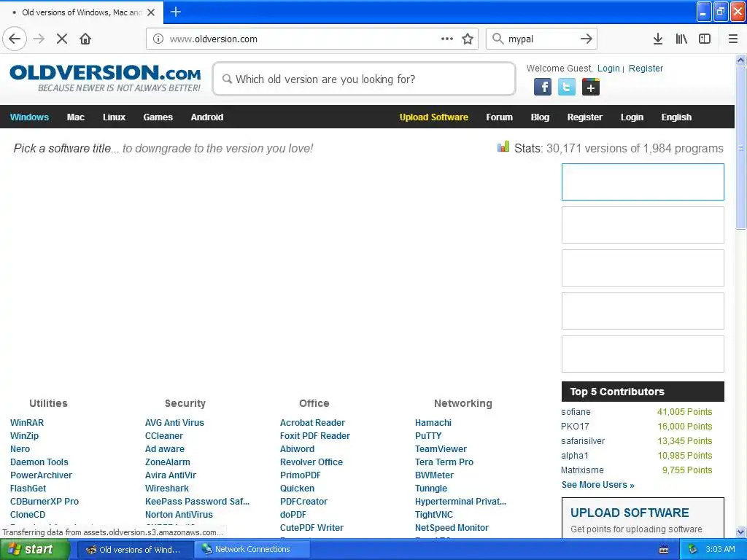Viewport: 747px width, 560px height.
Task: Open the TeamViewer link
Action: (x=441, y=448)
